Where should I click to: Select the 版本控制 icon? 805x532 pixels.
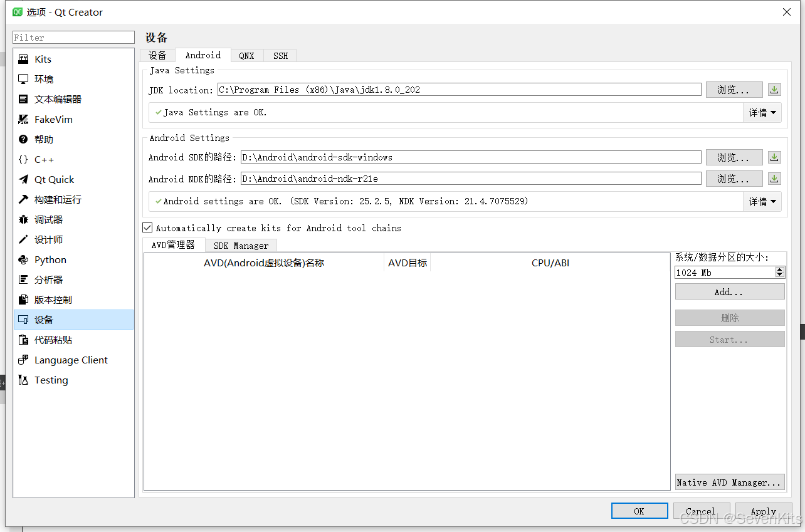pos(23,300)
